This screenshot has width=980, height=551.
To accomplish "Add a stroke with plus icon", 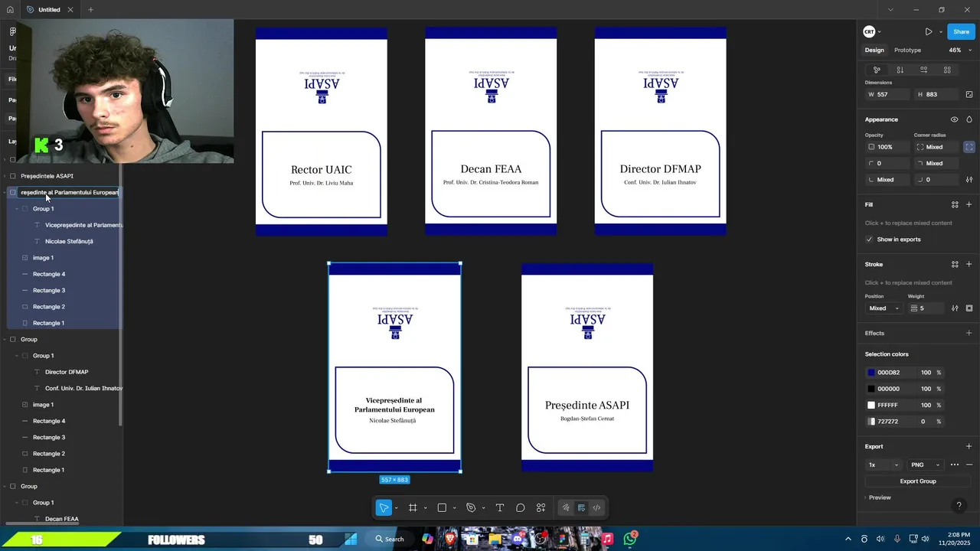I will coord(969,264).
